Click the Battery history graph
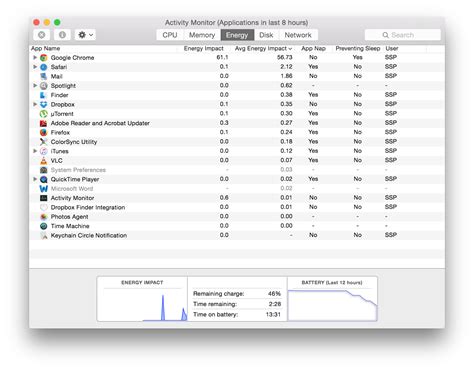The height and width of the screenshot is (370, 474). 332,299
